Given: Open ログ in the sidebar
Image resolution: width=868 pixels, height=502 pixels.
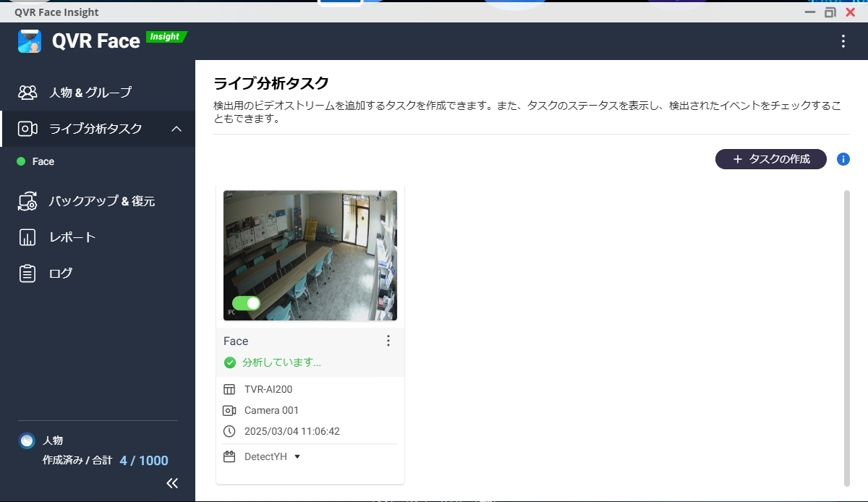Looking at the screenshot, I should click(x=98, y=273).
